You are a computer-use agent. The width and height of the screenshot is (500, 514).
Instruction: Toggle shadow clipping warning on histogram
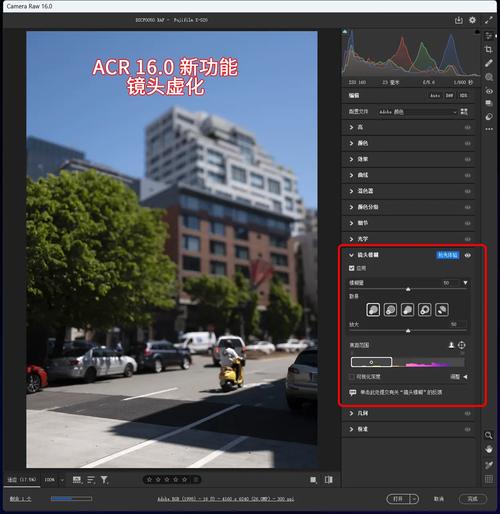(x=345, y=32)
